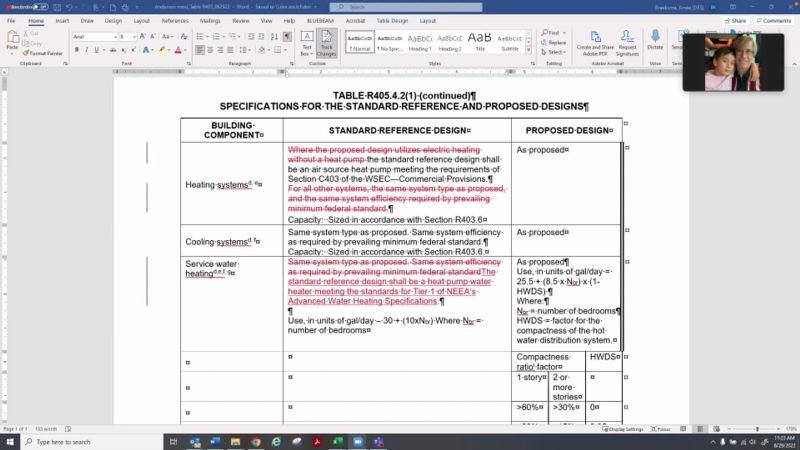The height and width of the screenshot is (450, 800).
Task: Toggle bold formatting in Font group
Action: coord(77,49)
